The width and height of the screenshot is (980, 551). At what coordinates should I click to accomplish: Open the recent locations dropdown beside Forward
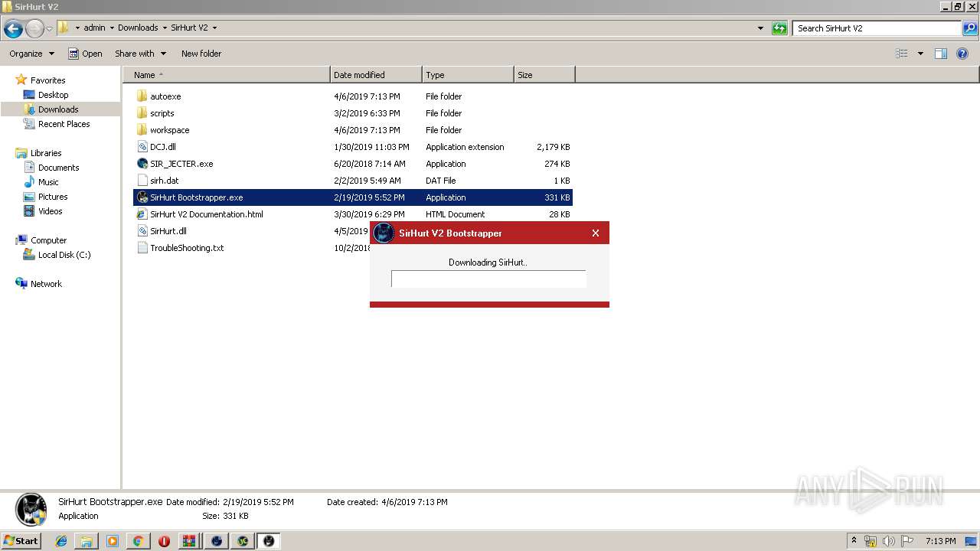point(49,29)
